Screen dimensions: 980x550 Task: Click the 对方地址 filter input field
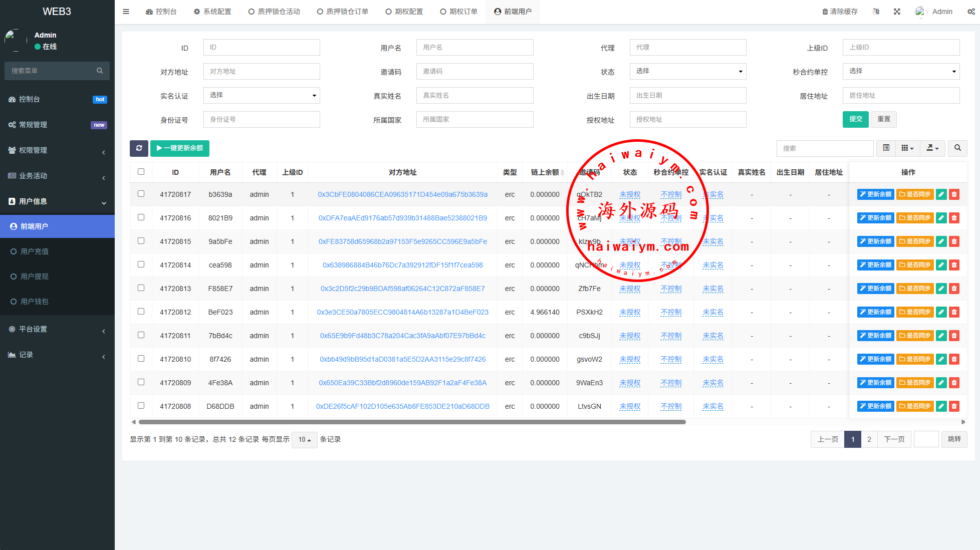coord(262,72)
